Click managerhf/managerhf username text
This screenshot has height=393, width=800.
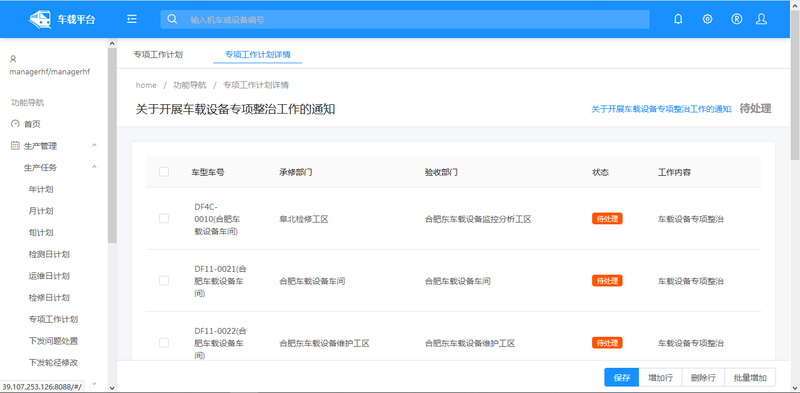[x=50, y=72]
